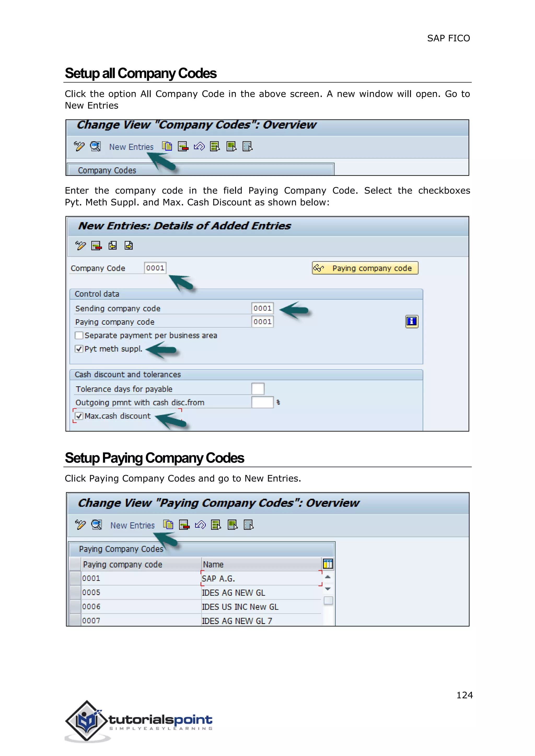Viewport: 535px width, 756px height.
Task: Click Select Block icon in Company Codes toolbar
Action: click(232, 146)
